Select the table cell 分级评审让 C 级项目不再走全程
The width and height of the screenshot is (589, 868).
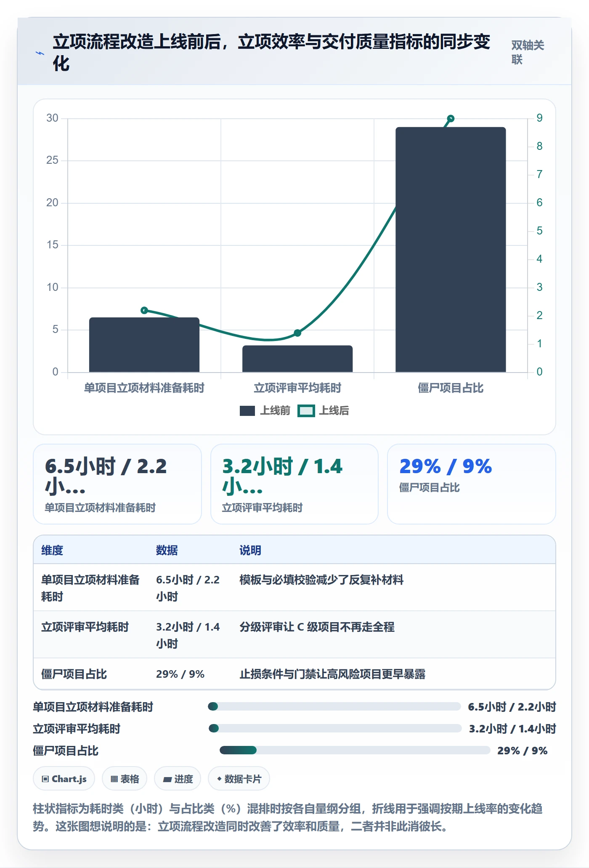click(317, 627)
